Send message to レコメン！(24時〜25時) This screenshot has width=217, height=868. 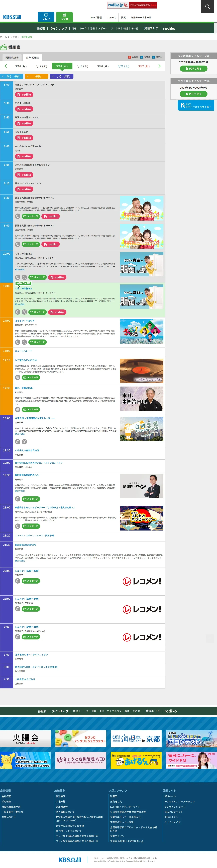pos(31,637)
